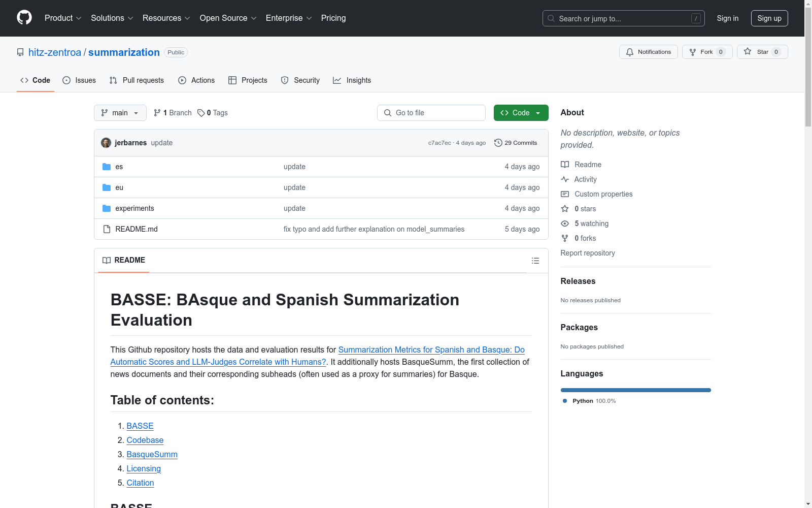This screenshot has height=508, width=812.
Task: Fork the summarization repository
Action: pyautogui.click(x=707, y=52)
